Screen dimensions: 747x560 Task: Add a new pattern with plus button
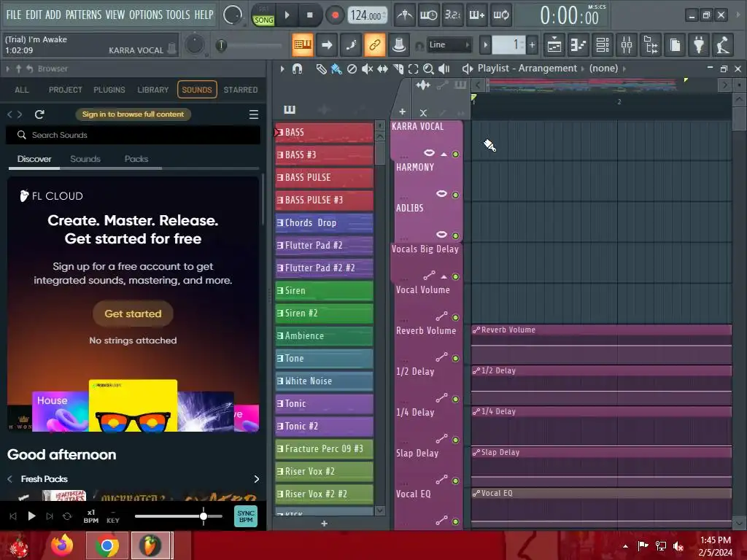point(324,524)
